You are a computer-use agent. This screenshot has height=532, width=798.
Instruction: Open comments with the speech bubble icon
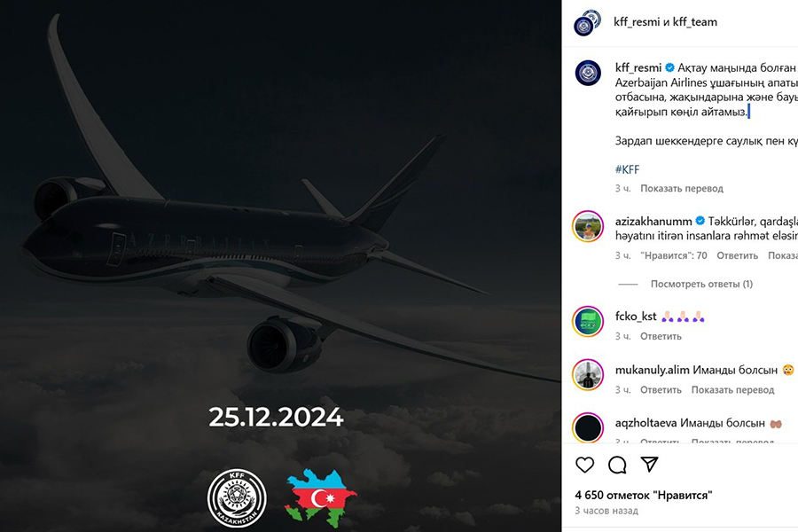(x=617, y=465)
